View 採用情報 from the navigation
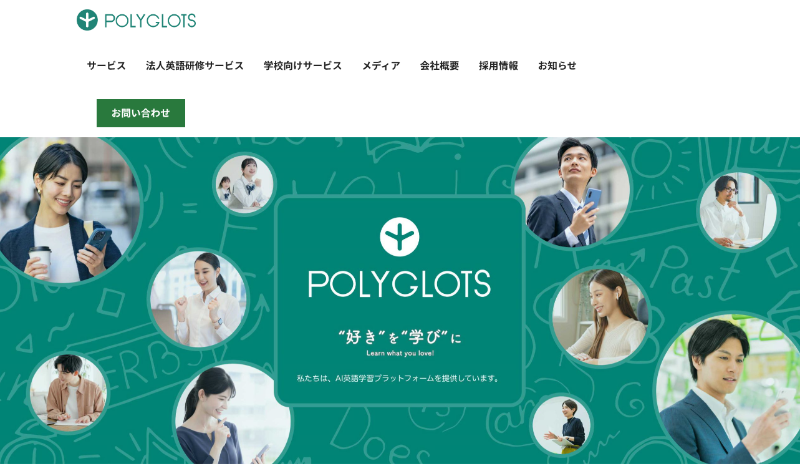 498,66
